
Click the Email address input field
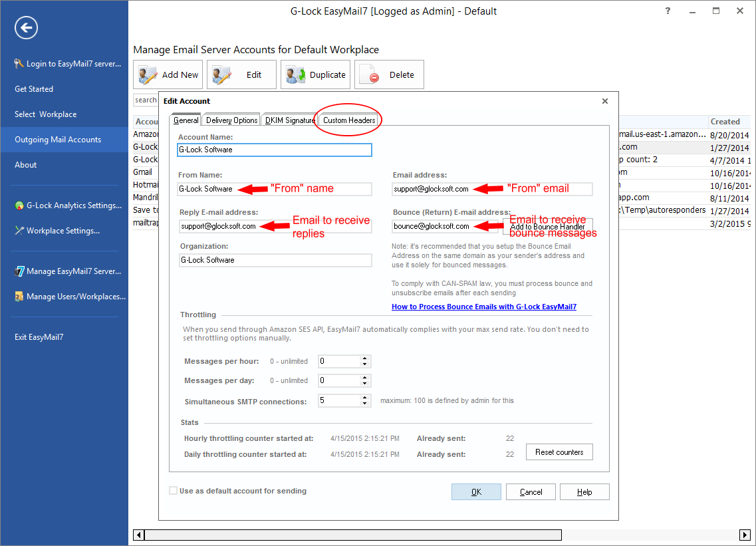(x=493, y=189)
